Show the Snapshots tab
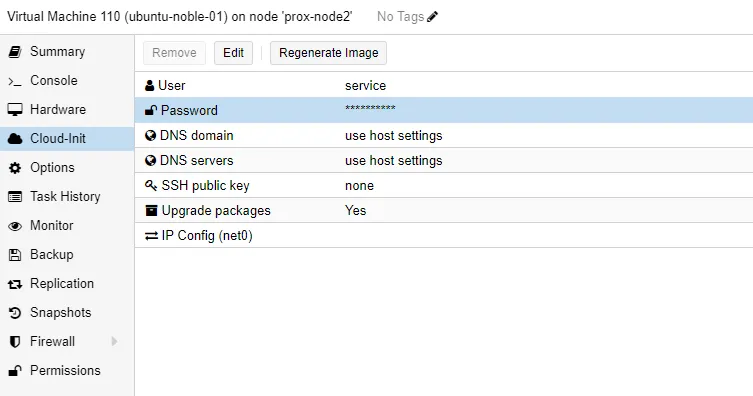 click(x=67, y=312)
